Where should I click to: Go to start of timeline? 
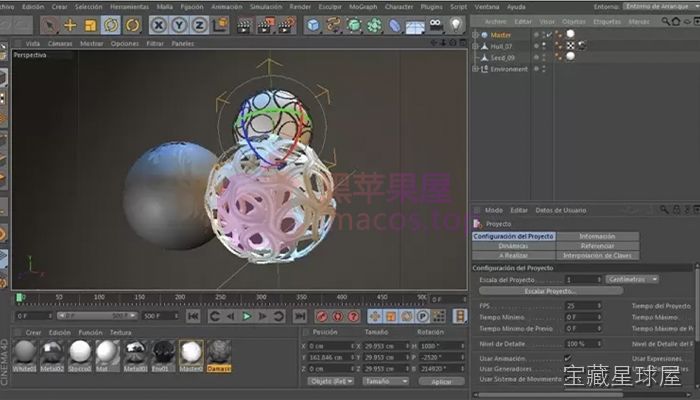click(x=193, y=316)
